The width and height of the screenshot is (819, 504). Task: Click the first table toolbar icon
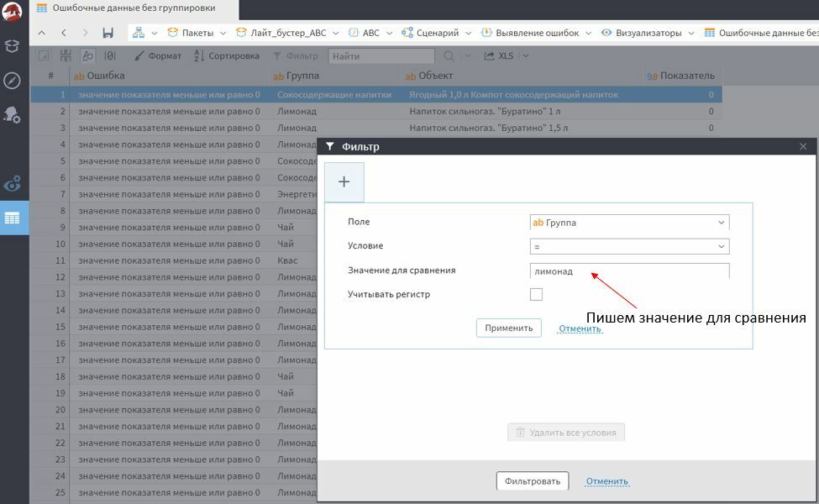click(44, 56)
